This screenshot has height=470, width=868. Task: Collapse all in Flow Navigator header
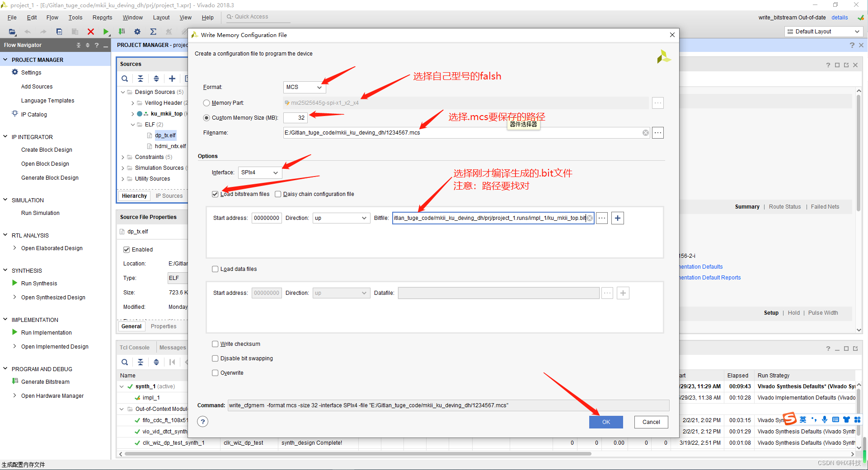point(79,45)
